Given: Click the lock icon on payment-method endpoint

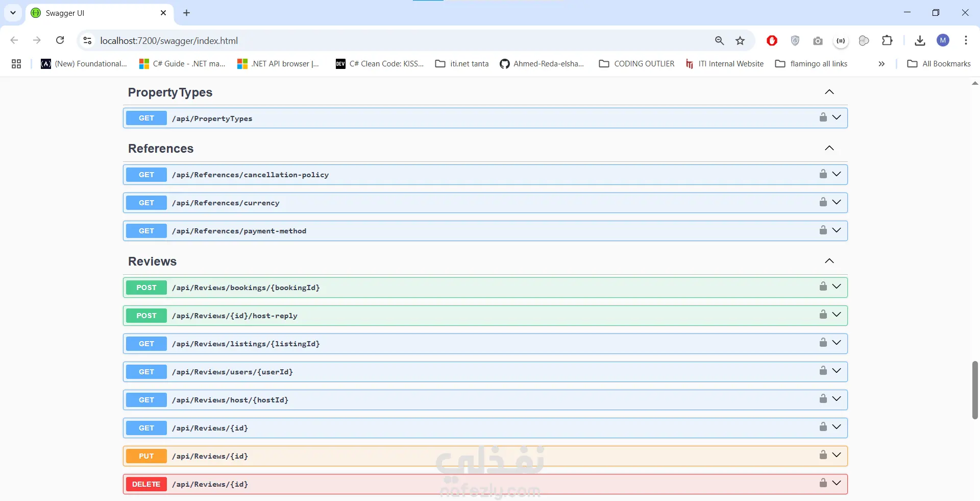Looking at the screenshot, I should click(823, 230).
